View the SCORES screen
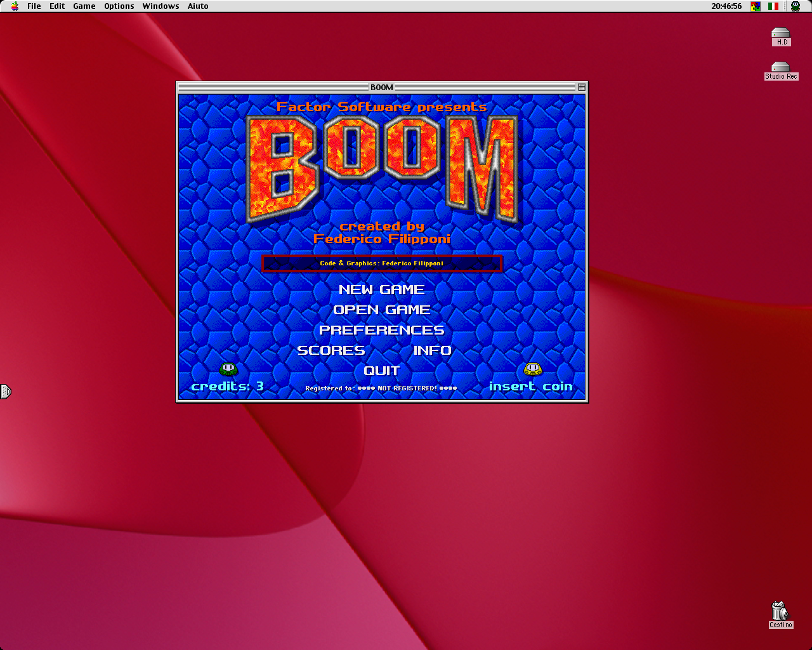Viewport: 812px width, 650px height. [331, 350]
